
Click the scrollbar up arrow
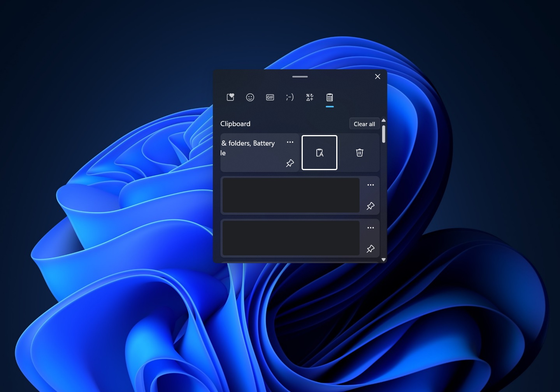[x=384, y=120]
